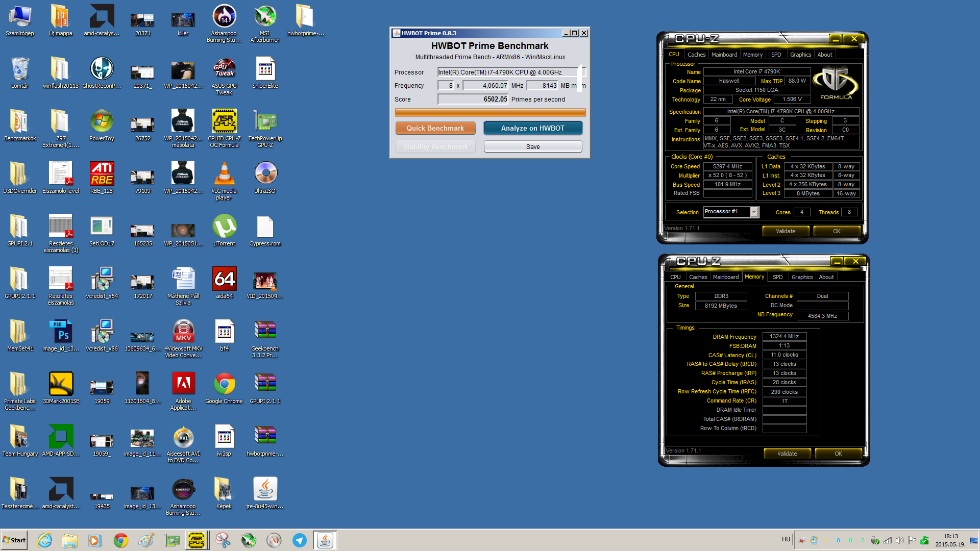Open Mainboard tab in upper CPU-Z window

tap(724, 55)
